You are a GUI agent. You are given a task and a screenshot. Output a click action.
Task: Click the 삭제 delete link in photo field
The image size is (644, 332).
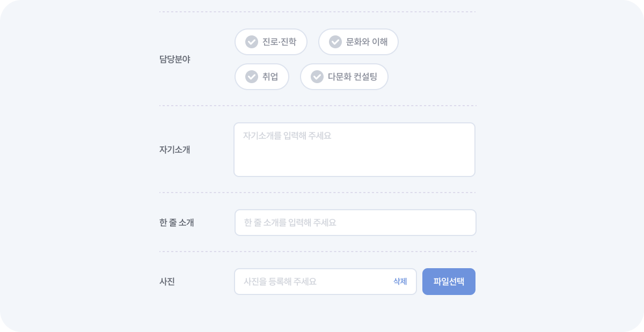point(400,281)
